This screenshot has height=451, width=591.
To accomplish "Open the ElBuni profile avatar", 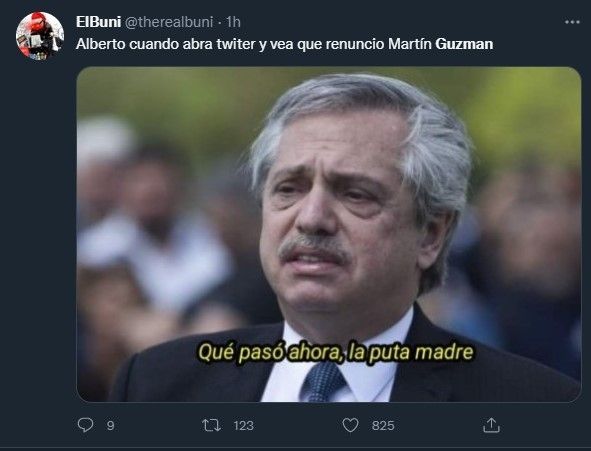I will tap(40, 36).
